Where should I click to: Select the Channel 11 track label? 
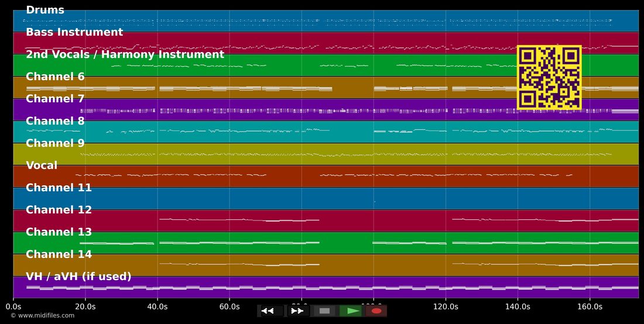coord(59,187)
